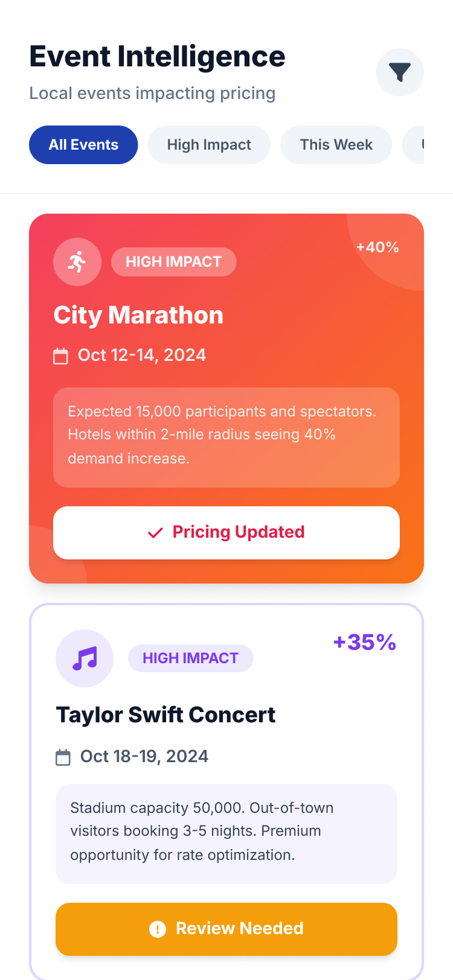Open the Taylor Swift Concert event title

165,715
